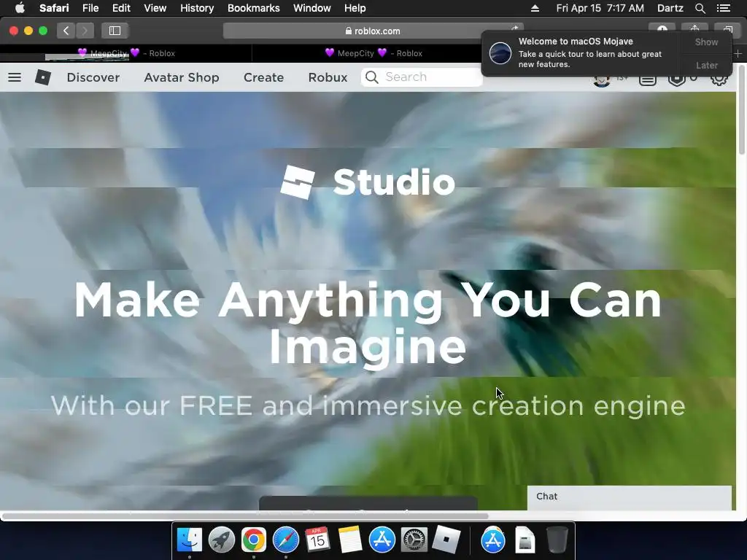Launch Launchpad from the Dock

coord(222,540)
